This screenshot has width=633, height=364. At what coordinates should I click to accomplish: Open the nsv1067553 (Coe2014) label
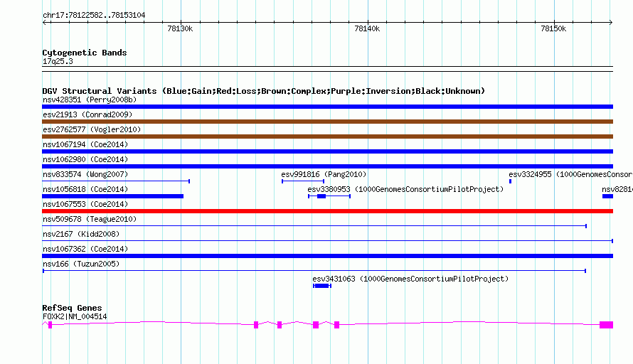(85, 204)
